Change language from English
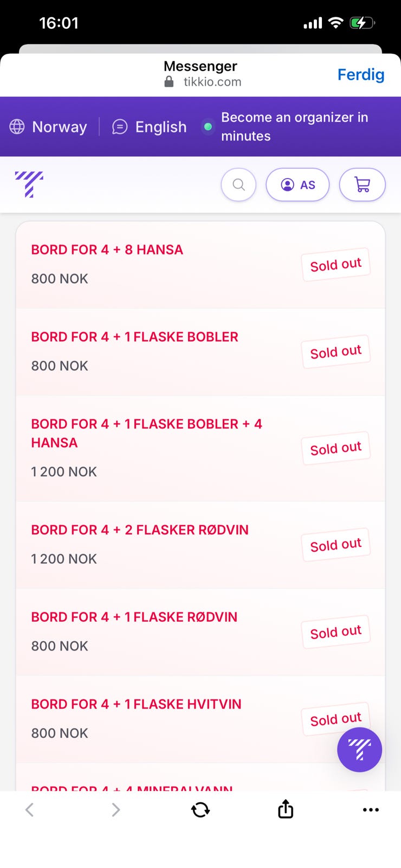Image resolution: width=401 pixels, height=868 pixels. tap(149, 126)
